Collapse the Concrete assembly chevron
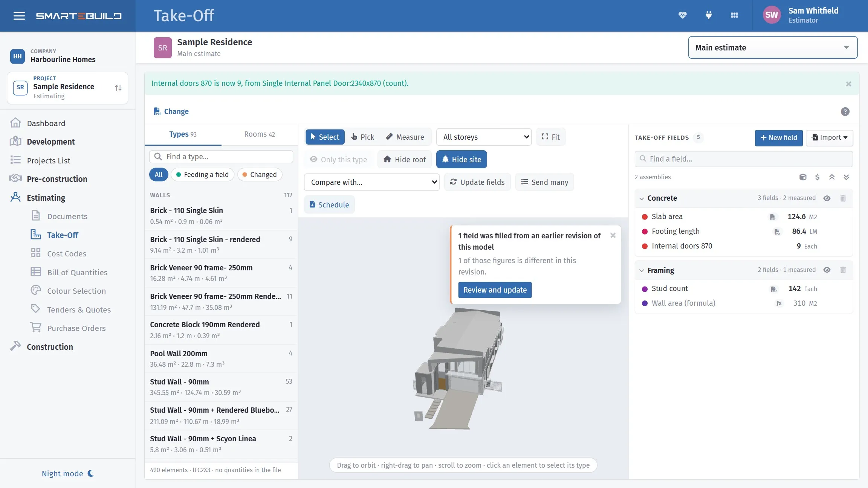This screenshot has width=868, height=488. click(641, 198)
